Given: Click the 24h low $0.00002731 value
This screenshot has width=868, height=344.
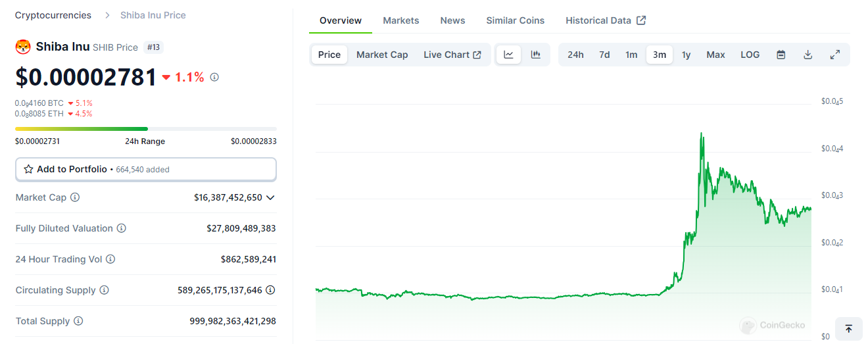Looking at the screenshot, I should pos(37,141).
